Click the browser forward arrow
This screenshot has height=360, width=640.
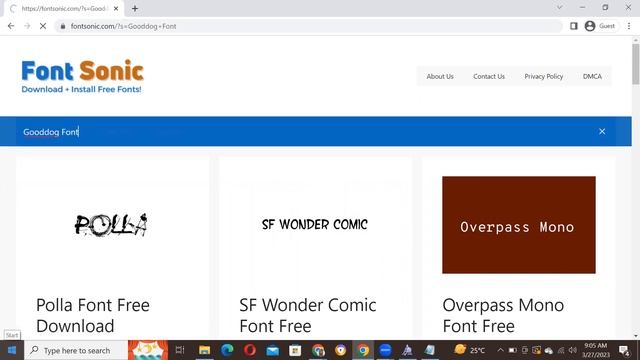coord(27,26)
